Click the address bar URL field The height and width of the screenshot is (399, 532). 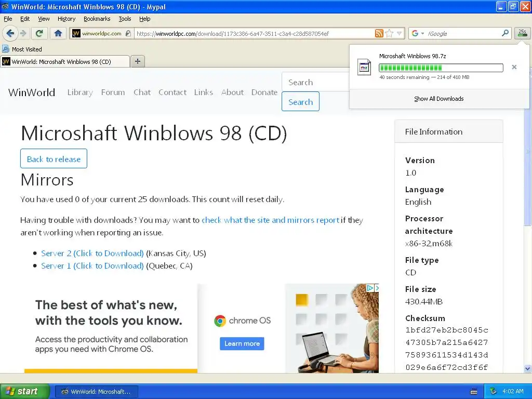click(255, 34)
